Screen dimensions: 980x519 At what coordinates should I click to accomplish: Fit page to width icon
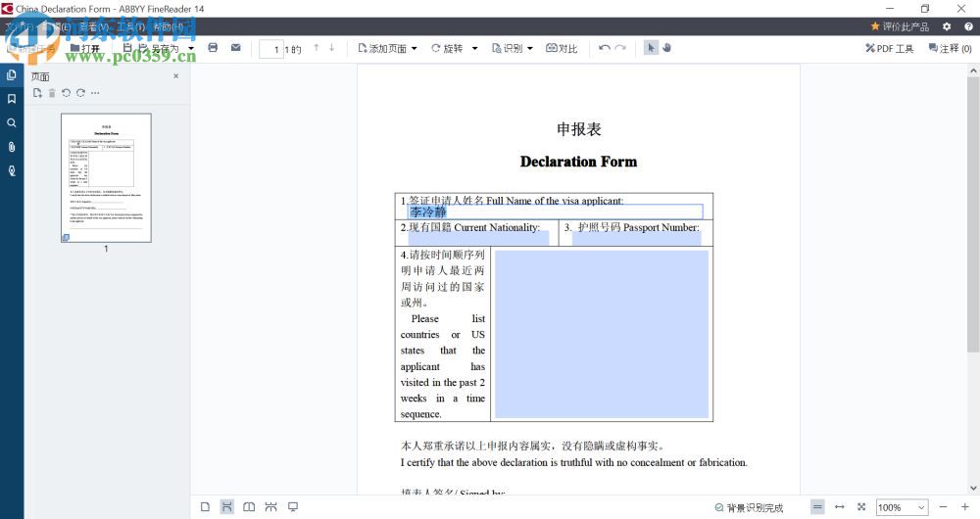[840, 507]
